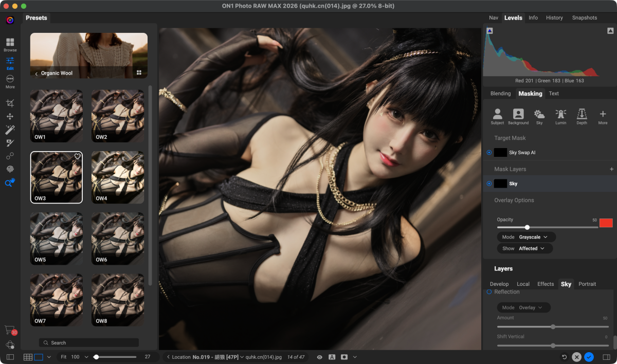Apply the OW4 preset thumbnail
Image resolution: width=617 pixels, height=364 pixels.
point(118,177)
